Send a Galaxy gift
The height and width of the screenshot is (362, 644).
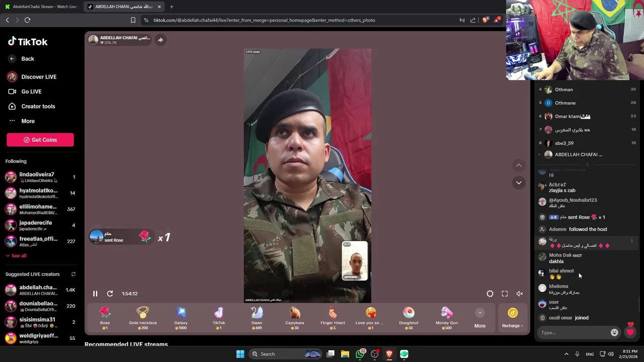(x=181, y=318)
